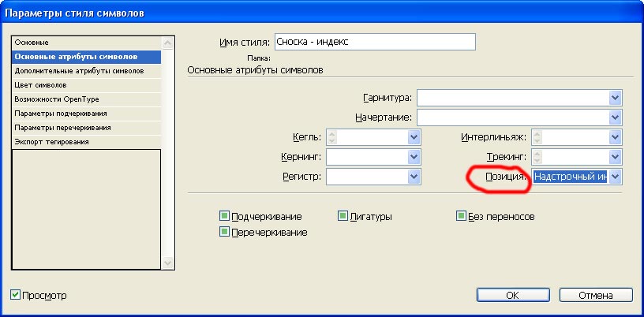Open Дополнительные атрибуты символов section
Screen dimensions: 644x317
tap(87, 71)
